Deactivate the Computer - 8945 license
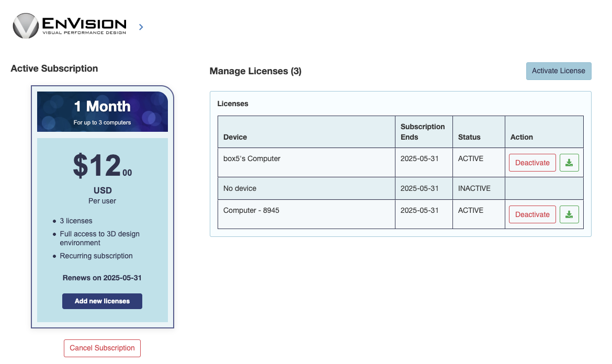 pyautogui.click(x=532, y=214)
